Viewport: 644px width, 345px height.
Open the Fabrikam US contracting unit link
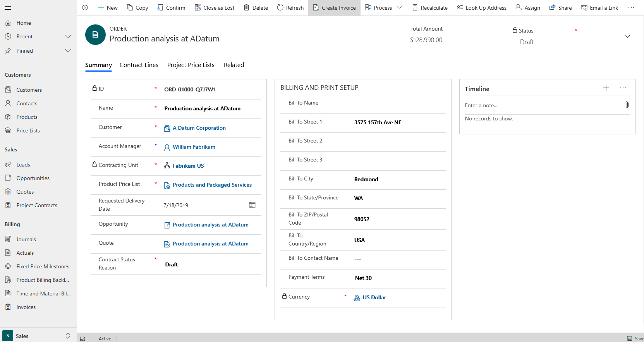click(x=188, y=166)
